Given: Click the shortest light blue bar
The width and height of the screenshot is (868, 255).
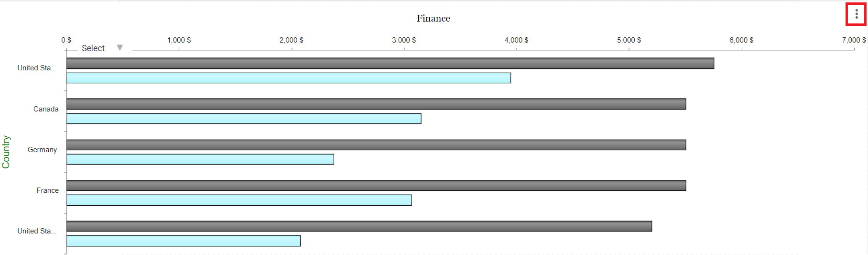Looking at the screenshot, I should click(x=183, y=241).
